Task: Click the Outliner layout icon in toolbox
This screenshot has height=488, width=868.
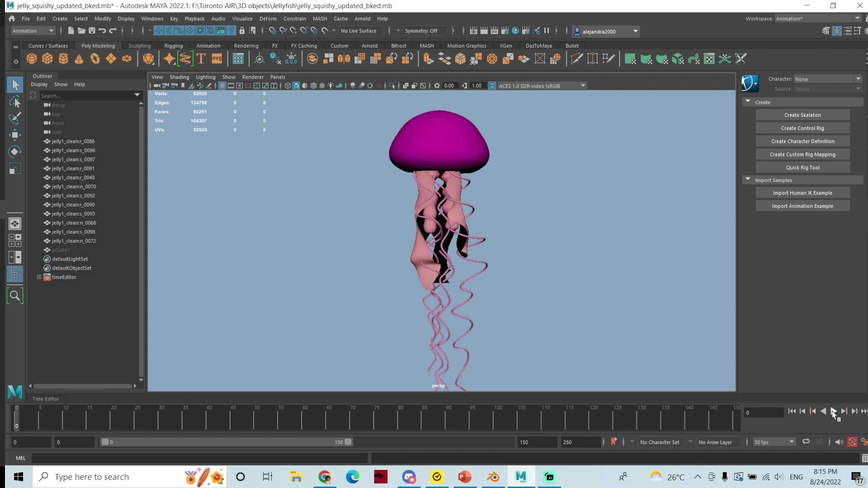Action: (x=15, y=274)
